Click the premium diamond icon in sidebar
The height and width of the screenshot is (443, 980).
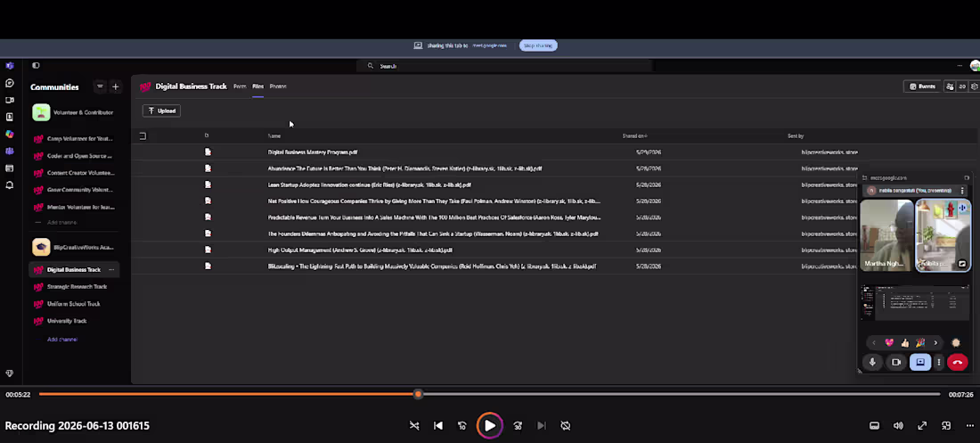(10, 373)
